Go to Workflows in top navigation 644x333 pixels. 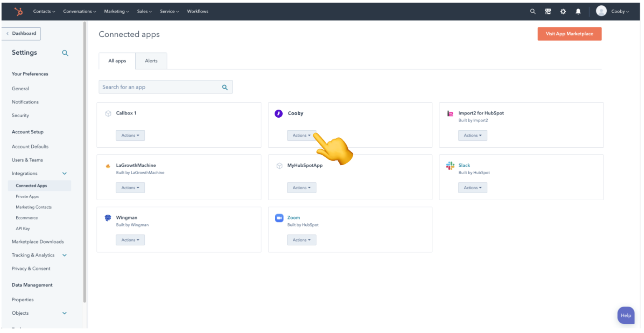198,11
